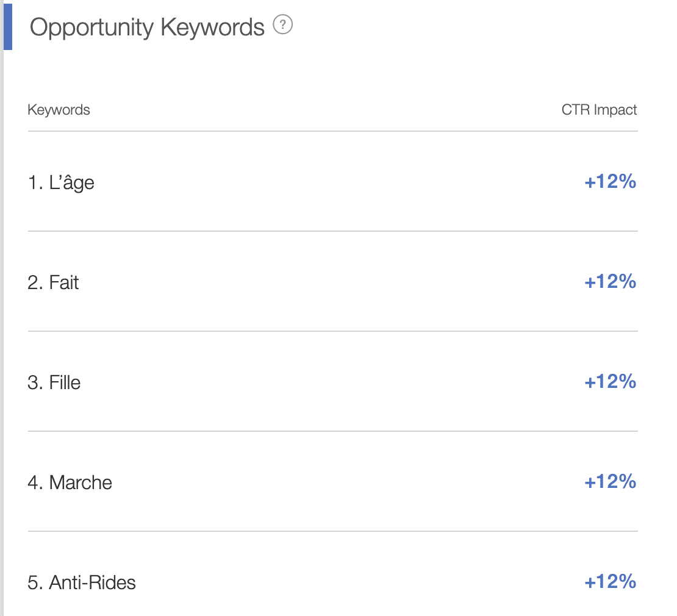The height and width of the screenshot is (616, 677).
Task: Click the Opportunity Keywords heading
Action: pyautogui.click(x=147, y=27)
